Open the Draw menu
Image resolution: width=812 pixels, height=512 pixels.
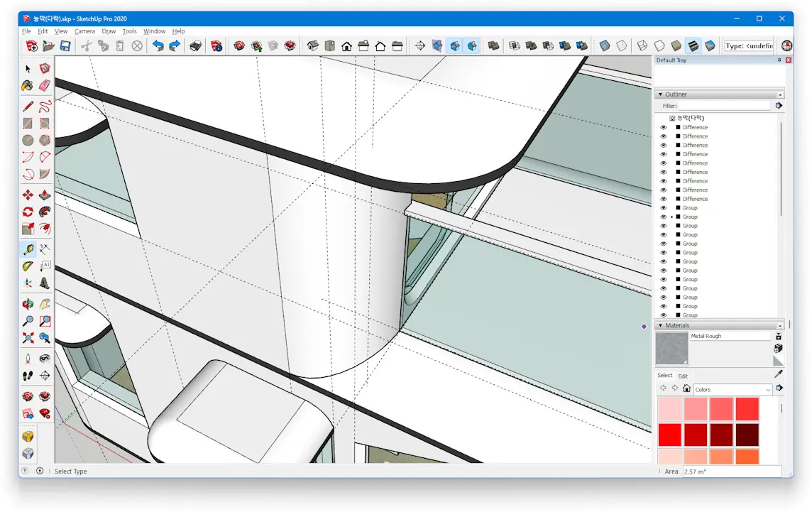point(109,31)
